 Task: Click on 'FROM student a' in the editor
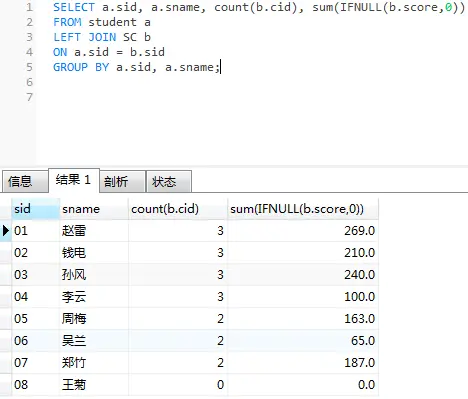102,22
